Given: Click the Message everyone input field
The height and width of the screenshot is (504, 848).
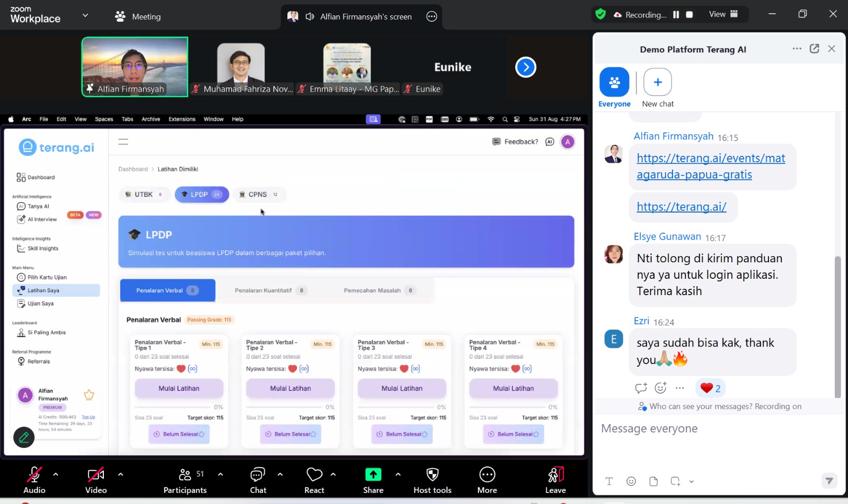Looking at the screenshot, I should point(719,428).
